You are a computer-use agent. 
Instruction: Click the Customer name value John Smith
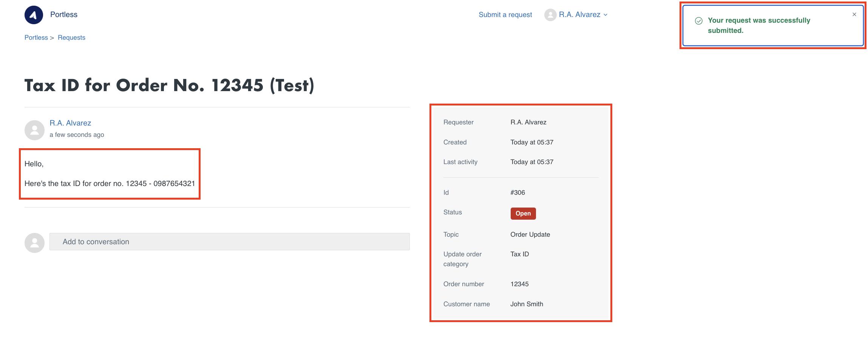(527, 304)
